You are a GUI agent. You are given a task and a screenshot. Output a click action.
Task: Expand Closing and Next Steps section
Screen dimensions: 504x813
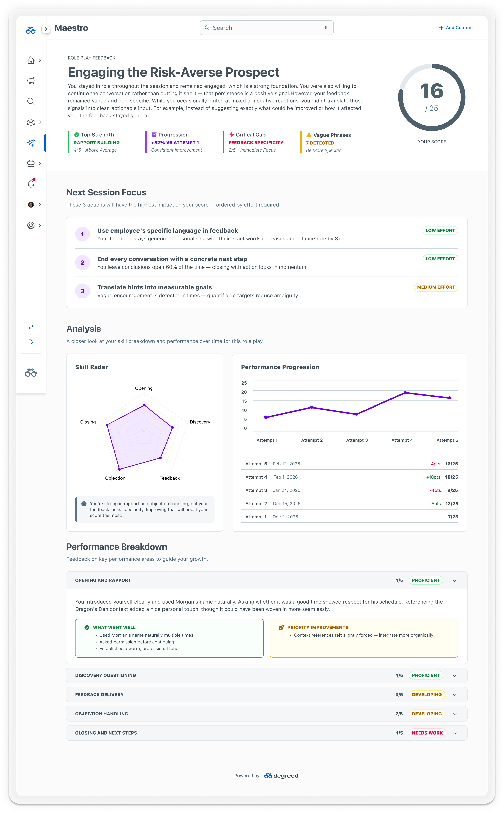pos(454,733)
